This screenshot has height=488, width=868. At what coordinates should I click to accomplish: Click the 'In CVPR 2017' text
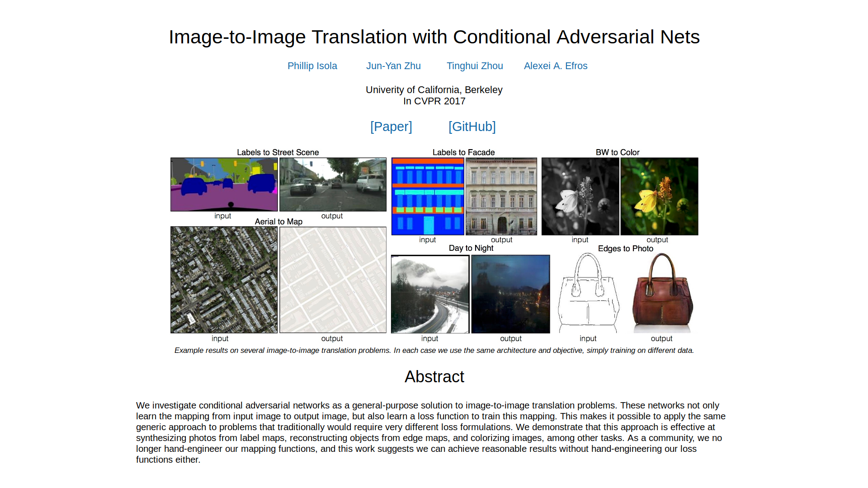click(434, 101)
